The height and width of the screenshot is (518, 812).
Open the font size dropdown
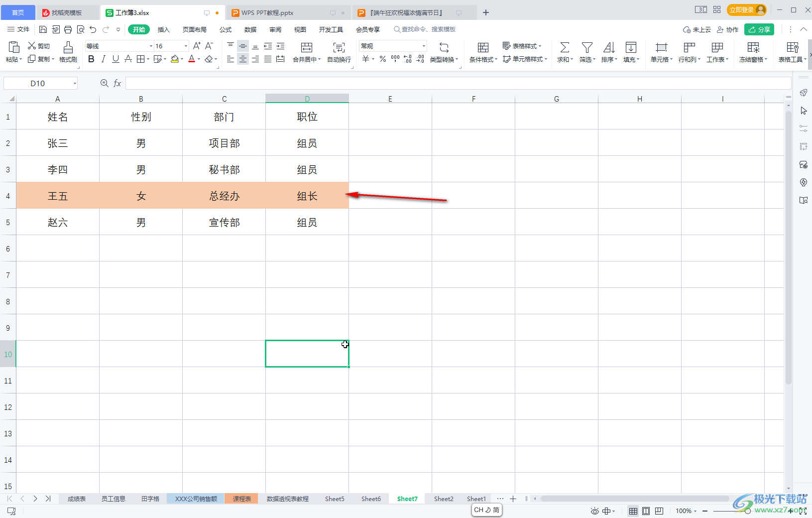(186, 46)
